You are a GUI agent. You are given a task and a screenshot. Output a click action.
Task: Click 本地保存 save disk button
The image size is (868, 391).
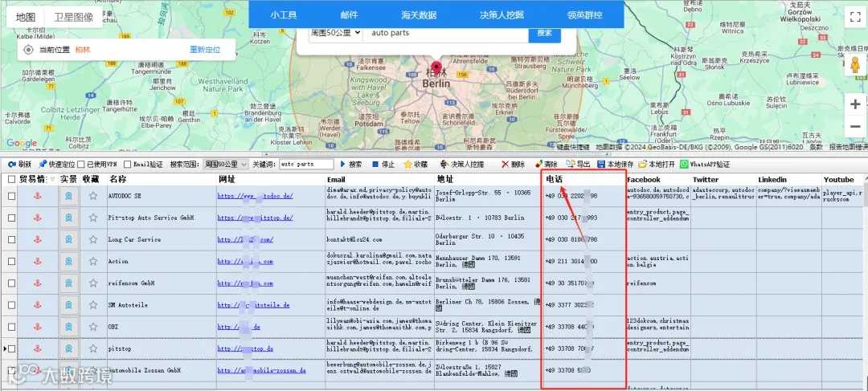[615, 165]
